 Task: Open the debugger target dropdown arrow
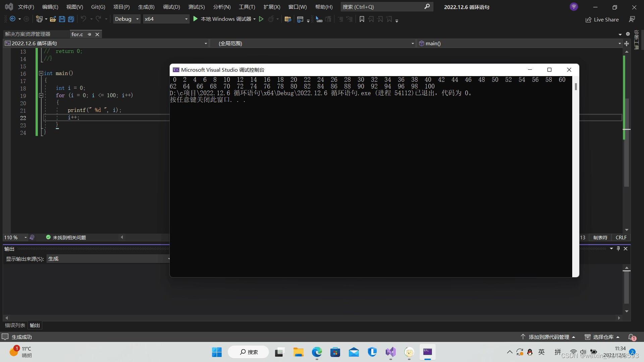pyautogui.click(x=255, y=19)
